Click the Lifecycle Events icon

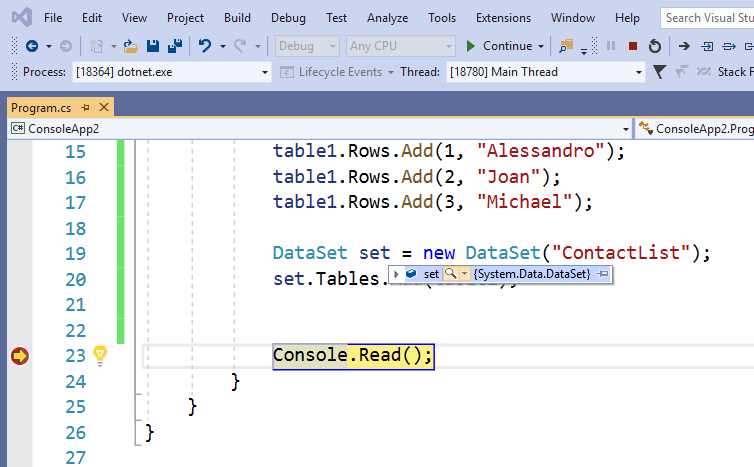point(287,72)
